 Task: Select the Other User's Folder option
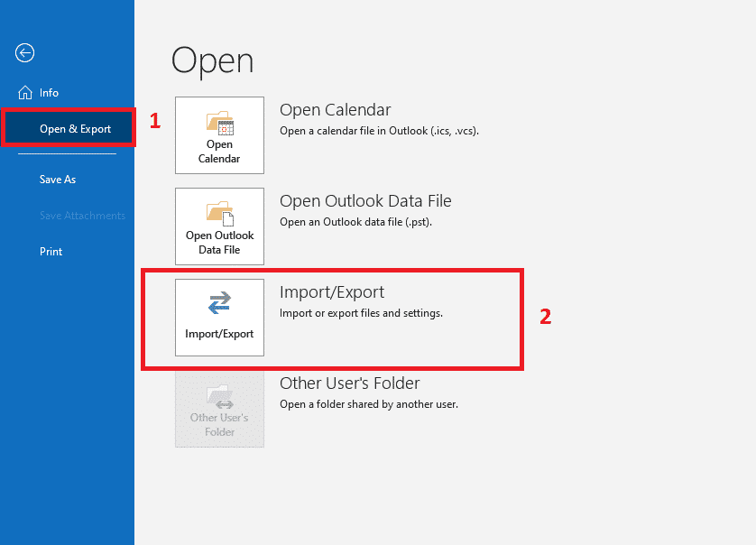pyautogui.click(x=219, y=409)
